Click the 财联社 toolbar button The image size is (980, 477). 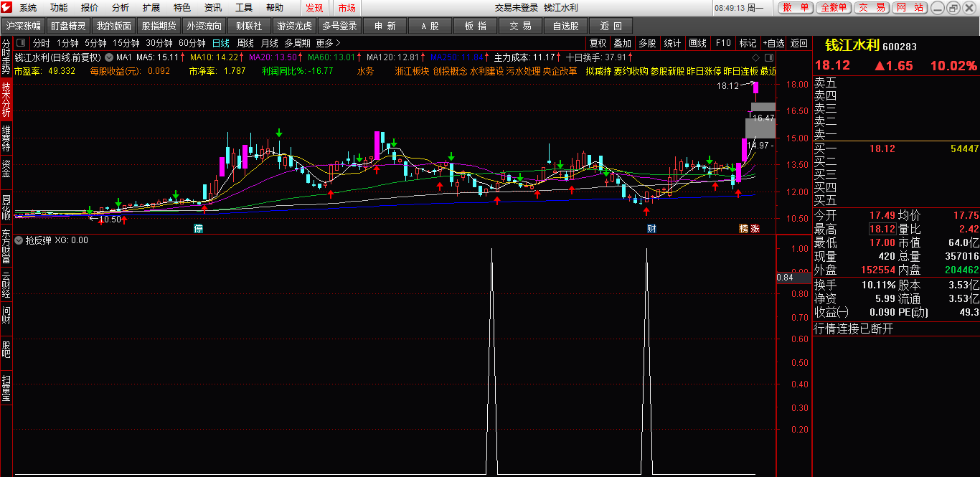249,26
